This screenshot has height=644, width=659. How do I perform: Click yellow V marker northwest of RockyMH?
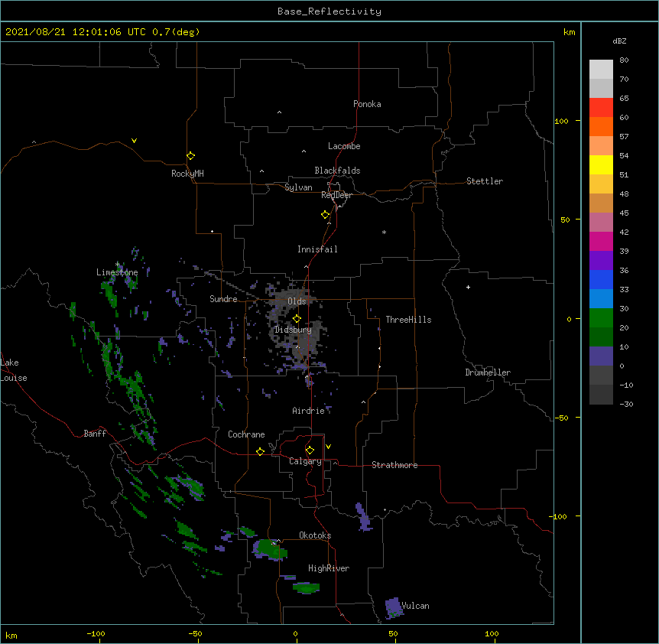coord(134,141)
